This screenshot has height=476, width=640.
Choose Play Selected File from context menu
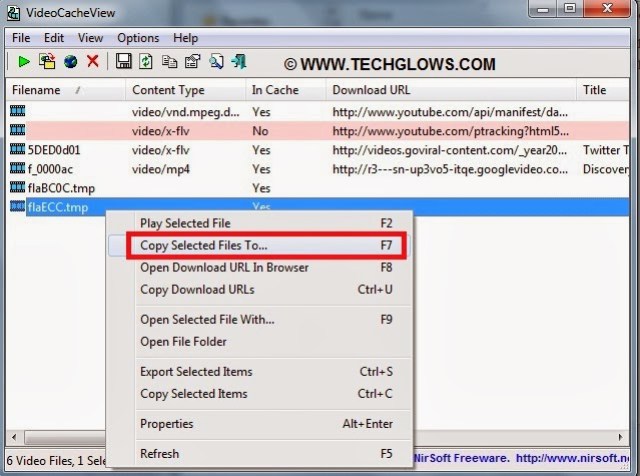coord(261,223)
